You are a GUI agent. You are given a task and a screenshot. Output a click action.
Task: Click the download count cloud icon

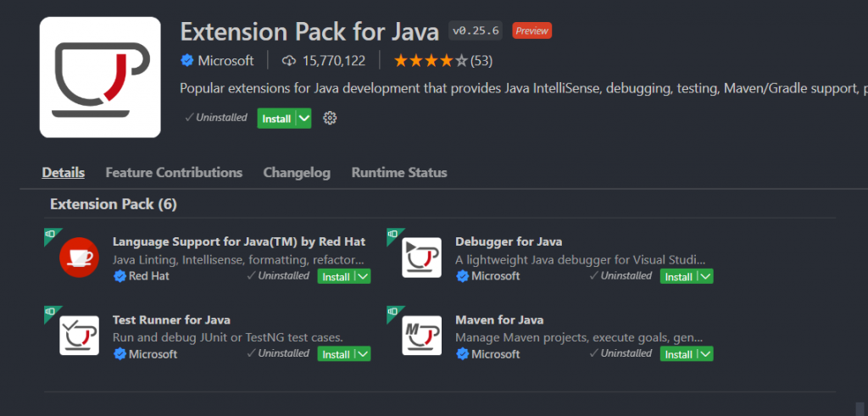[289, 61]
